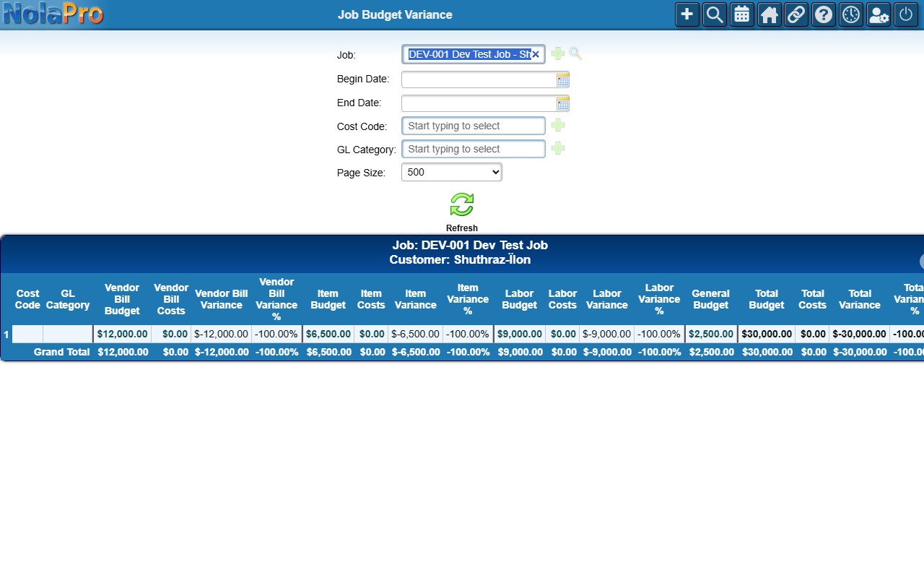The width and height of the screenshot is (924, 578).
Task: Open the Calendar icon in top toolbar
Action: [742, 14]
